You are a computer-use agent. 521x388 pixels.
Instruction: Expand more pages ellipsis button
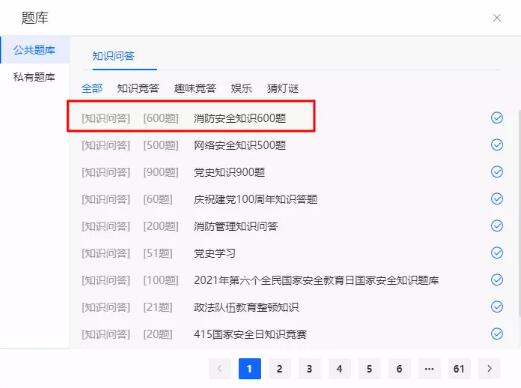click(429, 369)
